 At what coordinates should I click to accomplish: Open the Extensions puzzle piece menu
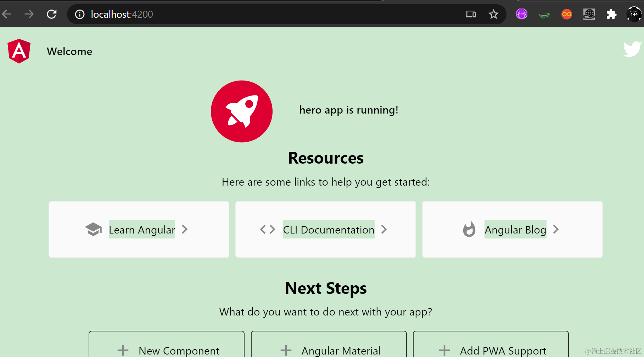(x=611, y=14)
